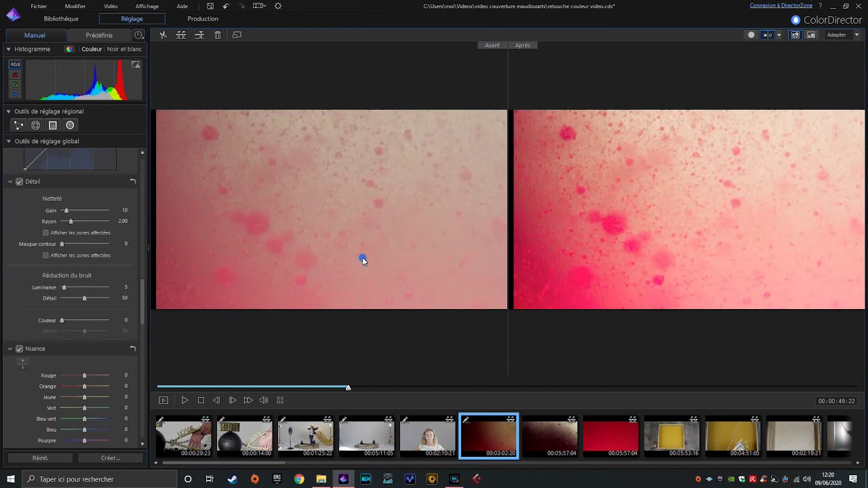Step to previous frame
868x488 pixels.
[x=216, y=401]
